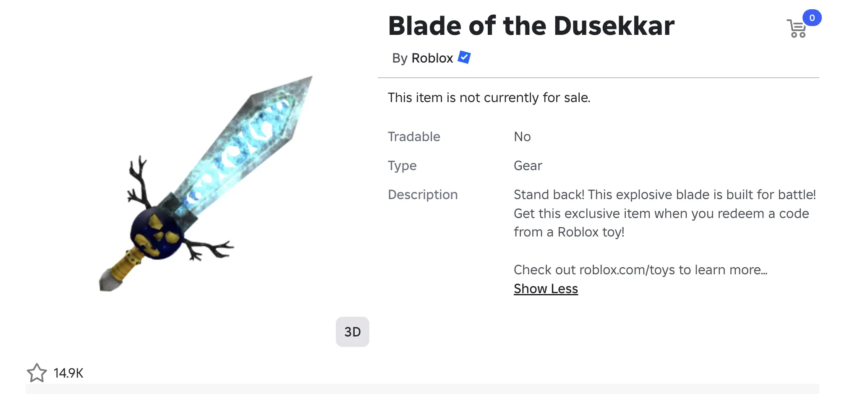Collapse the full item description text
Screen dimensions: 868x394
point(545,289)
